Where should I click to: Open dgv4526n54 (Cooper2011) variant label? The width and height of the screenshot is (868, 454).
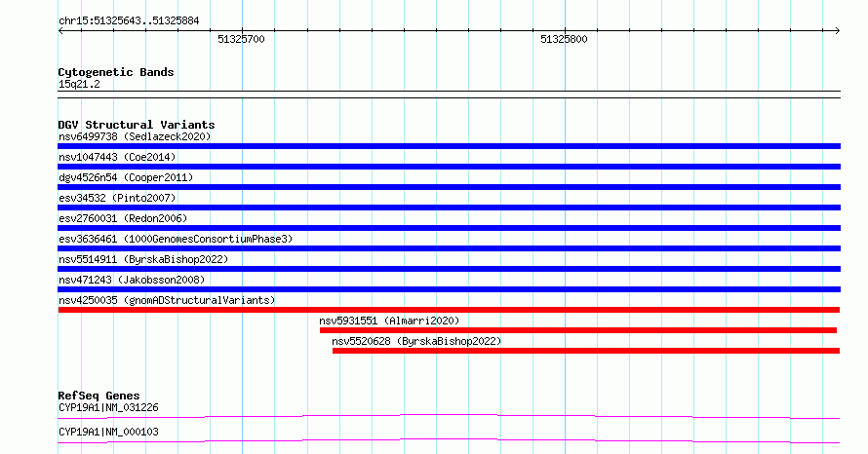coord(126,177)
